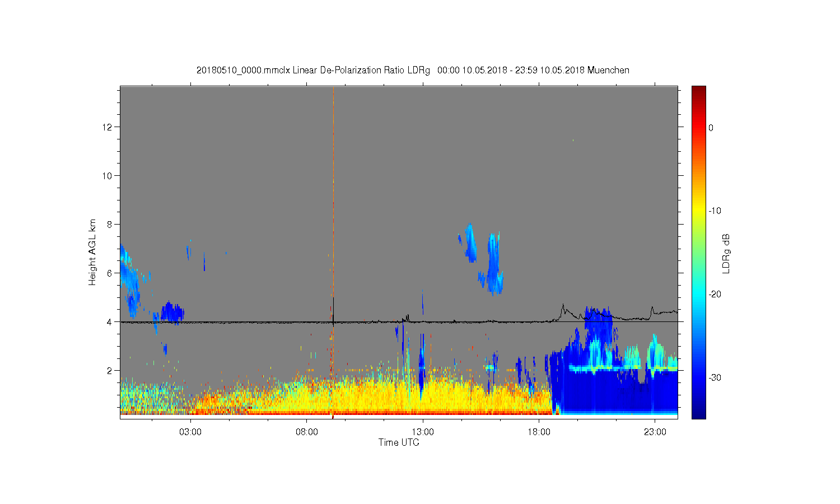
Task: Click the yellow region of the colorbar
Action: click(699, 211)
